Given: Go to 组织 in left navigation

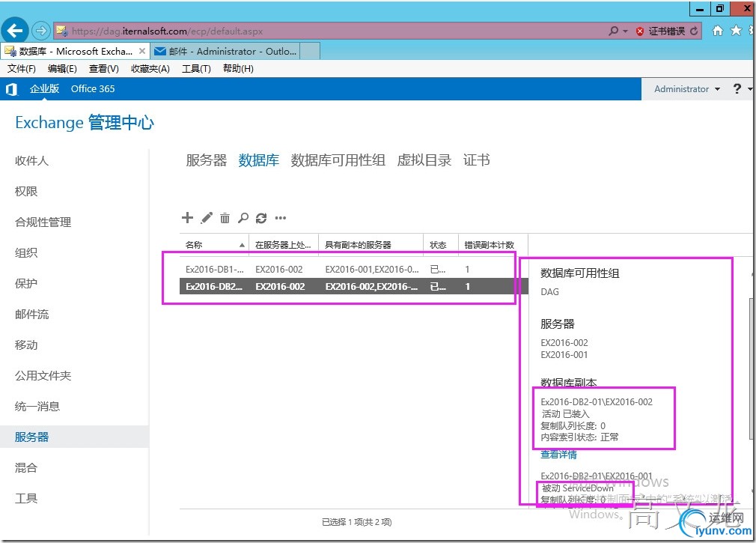Looking at the screenshot, I should coord(26,252).
